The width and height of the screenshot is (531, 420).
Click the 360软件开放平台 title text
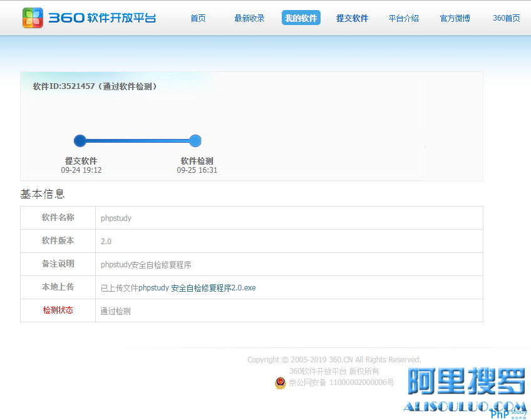point(102,18)
